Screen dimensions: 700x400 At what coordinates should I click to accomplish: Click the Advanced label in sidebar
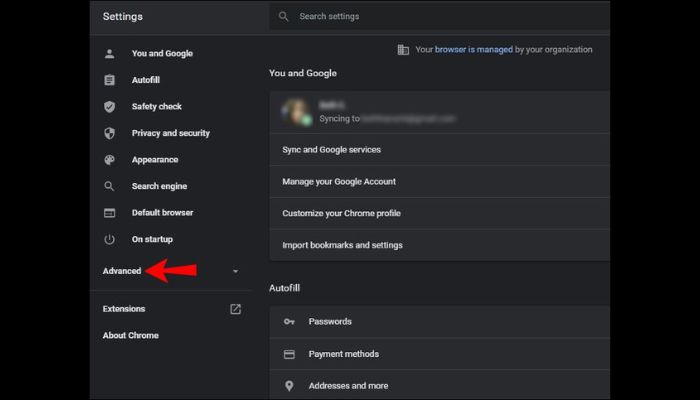pos(122,271)
